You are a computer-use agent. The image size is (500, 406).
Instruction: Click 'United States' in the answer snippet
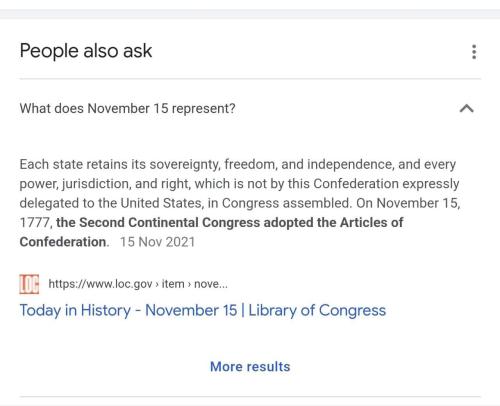(162, 203)
